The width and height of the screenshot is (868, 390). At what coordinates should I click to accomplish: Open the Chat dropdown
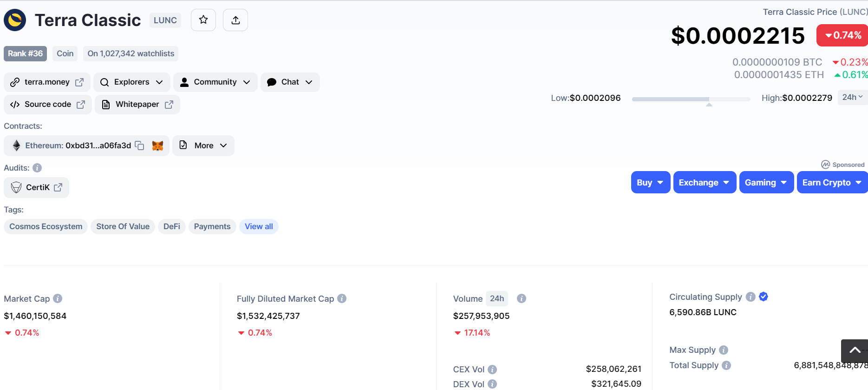pos(290,82)
